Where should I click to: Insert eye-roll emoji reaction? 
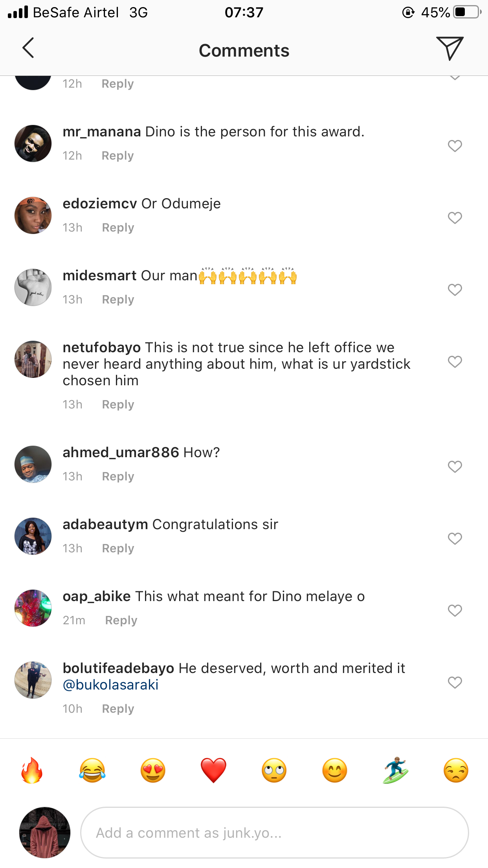274,771
